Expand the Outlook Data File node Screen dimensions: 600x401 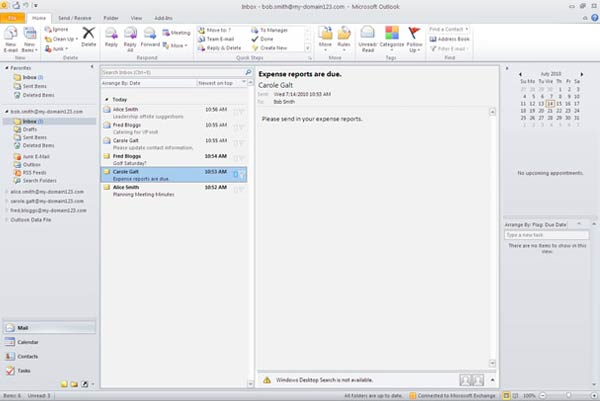click(x=7, y=220)
